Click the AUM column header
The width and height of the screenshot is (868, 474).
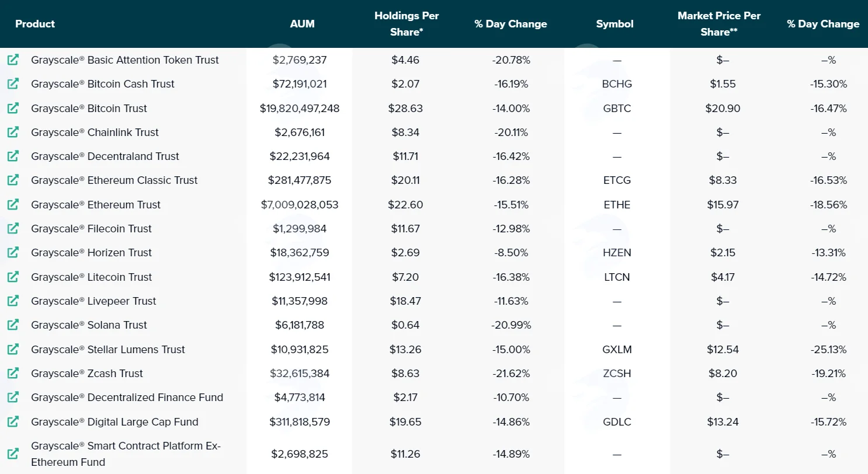[302, 24]
